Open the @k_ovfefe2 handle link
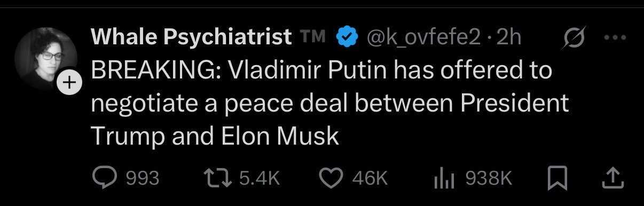The height and width of the screenshot is (206, 644). point(422,37)
